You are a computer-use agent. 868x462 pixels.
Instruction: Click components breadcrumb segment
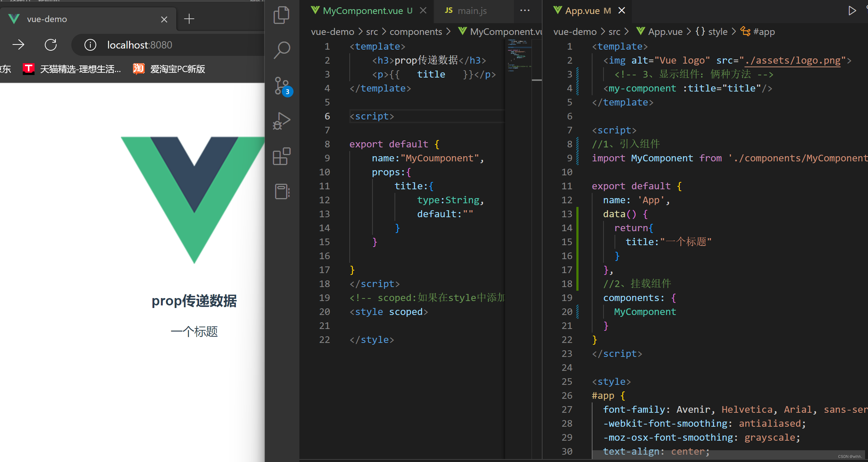tap(415, 32)
